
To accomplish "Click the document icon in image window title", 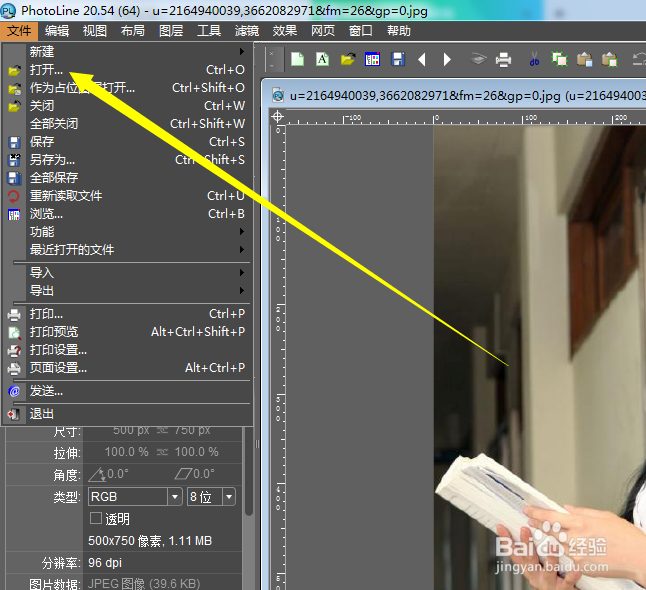I will [x=278, y=96].
